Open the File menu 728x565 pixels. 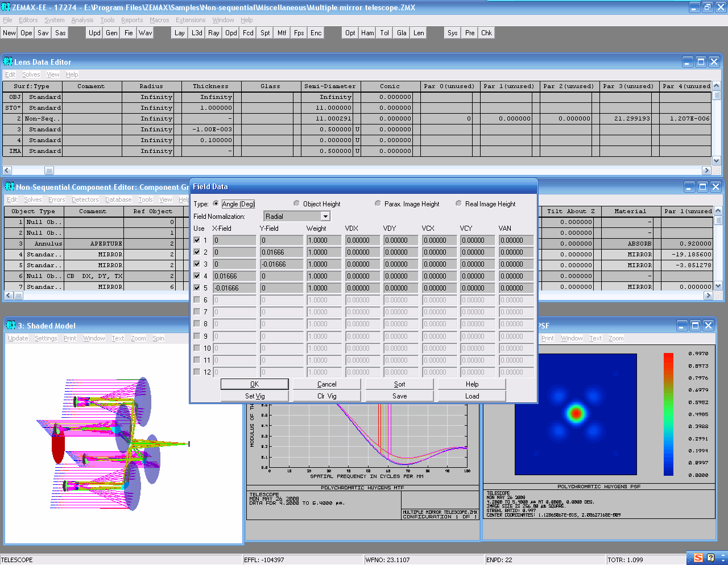click(7, 20)
